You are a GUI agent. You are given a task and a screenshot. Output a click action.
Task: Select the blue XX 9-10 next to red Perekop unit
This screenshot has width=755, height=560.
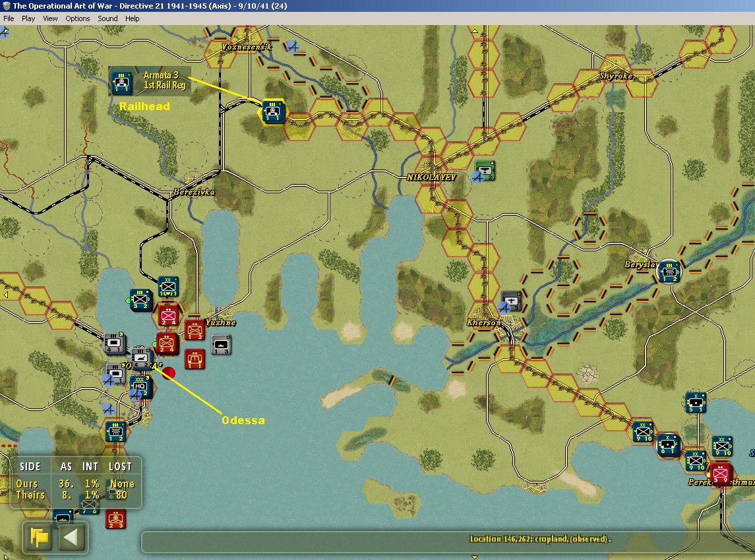[x=696, y=460]
